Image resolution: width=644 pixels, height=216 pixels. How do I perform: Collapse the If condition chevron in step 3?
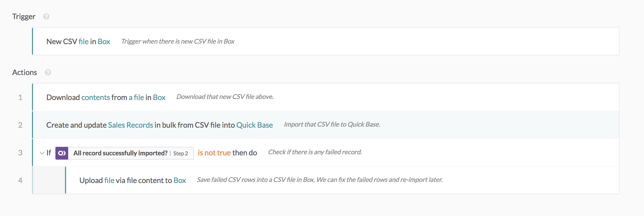(42, 153)
